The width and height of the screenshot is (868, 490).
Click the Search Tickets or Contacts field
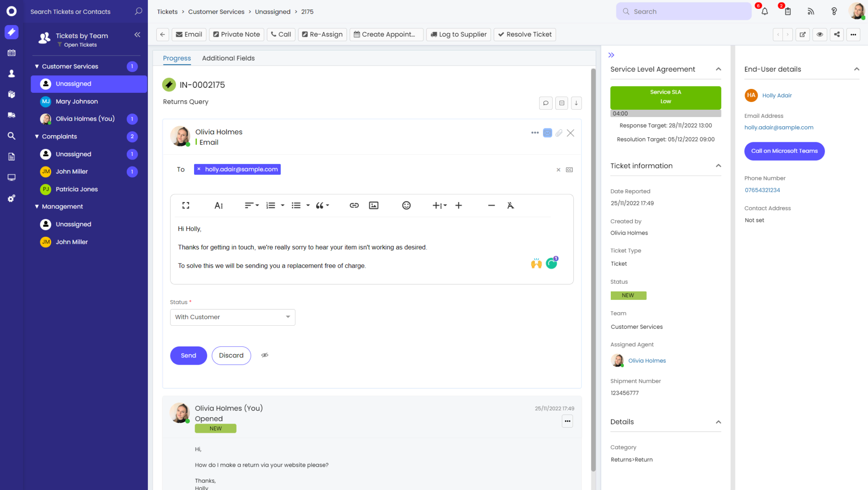coord(86,11)
